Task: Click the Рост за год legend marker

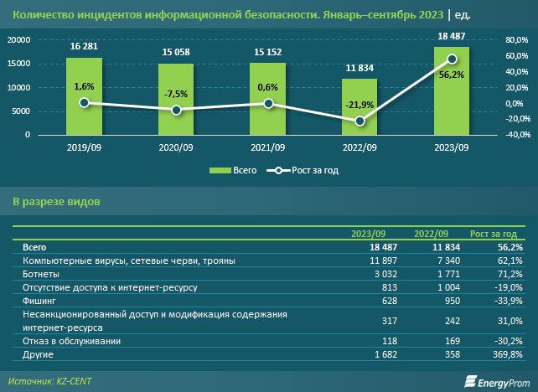Action: [277, 171]
